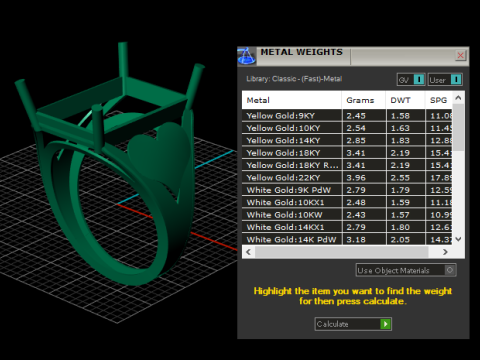
Task: Click the SPG column header
Action: click(439, 100)
